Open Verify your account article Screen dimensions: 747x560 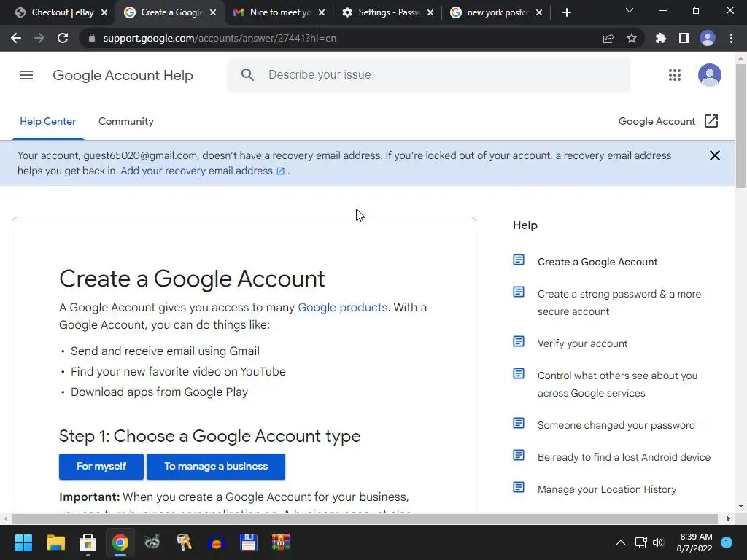[x=582, y=343]
